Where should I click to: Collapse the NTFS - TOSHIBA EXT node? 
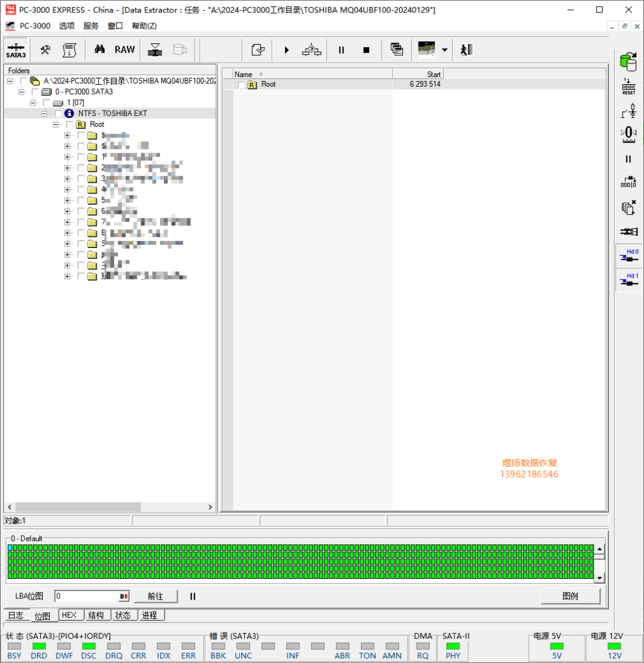pyautogui.click(x=44, y=113)
